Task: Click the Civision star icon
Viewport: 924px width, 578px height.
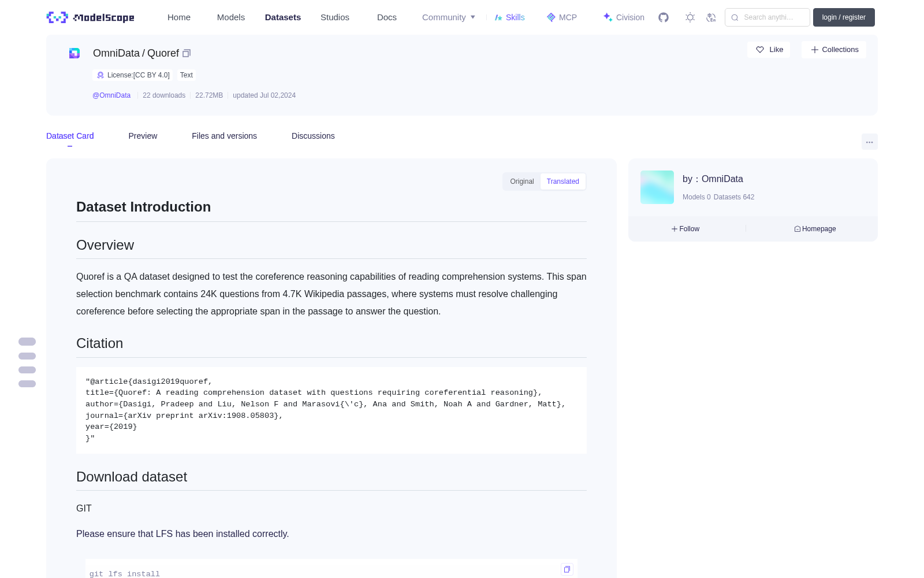Action: 608,17
